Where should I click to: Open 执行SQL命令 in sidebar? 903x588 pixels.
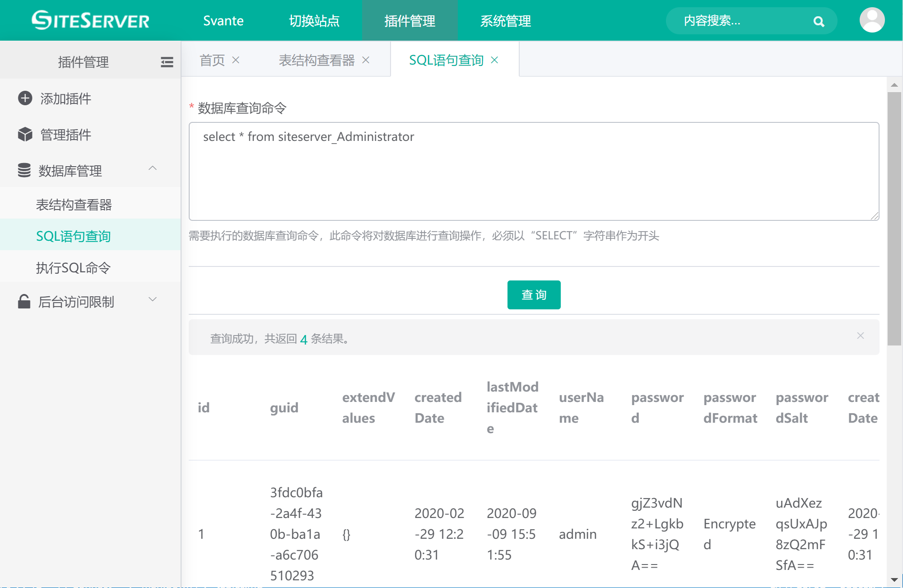click(x=73, y=268)
